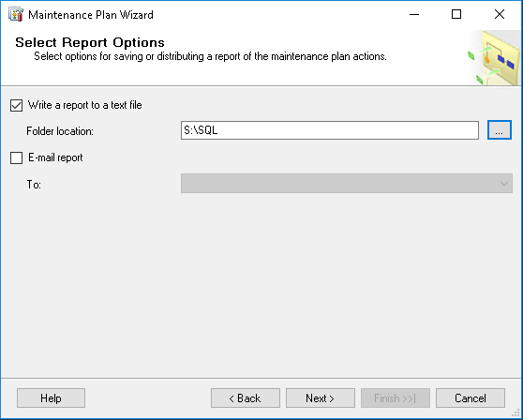
Task: Minimize the wizard window
Action: [414, 14]
